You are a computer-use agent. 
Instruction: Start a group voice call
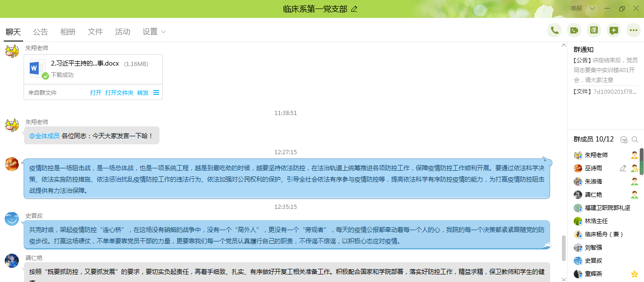pyautogui.click(x=554, y=30)
